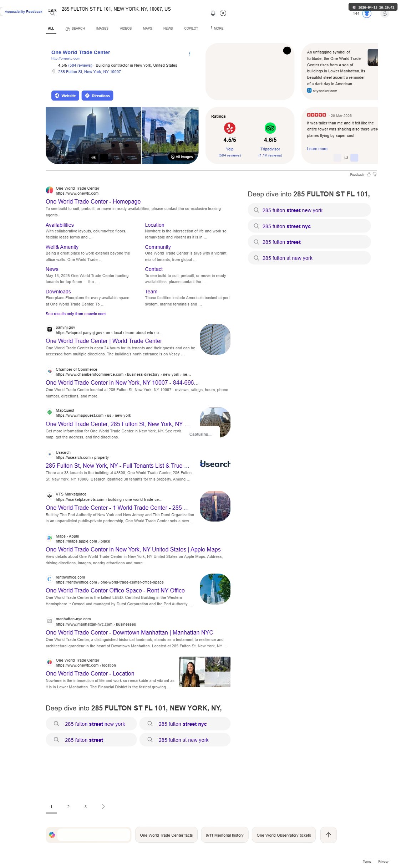
Task: Switch to the VIDEOS tab
Action: click(126, 29)
